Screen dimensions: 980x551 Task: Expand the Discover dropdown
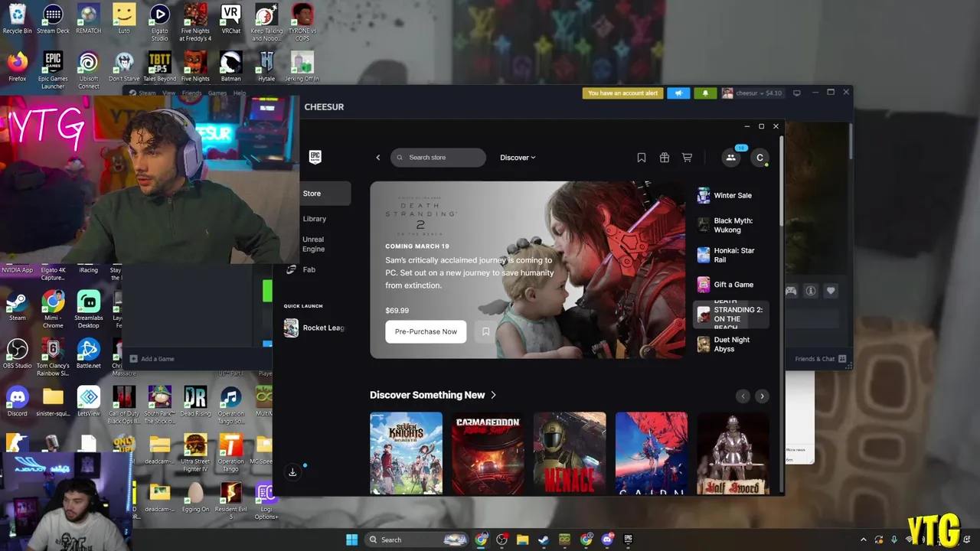(x=518, y=158)
